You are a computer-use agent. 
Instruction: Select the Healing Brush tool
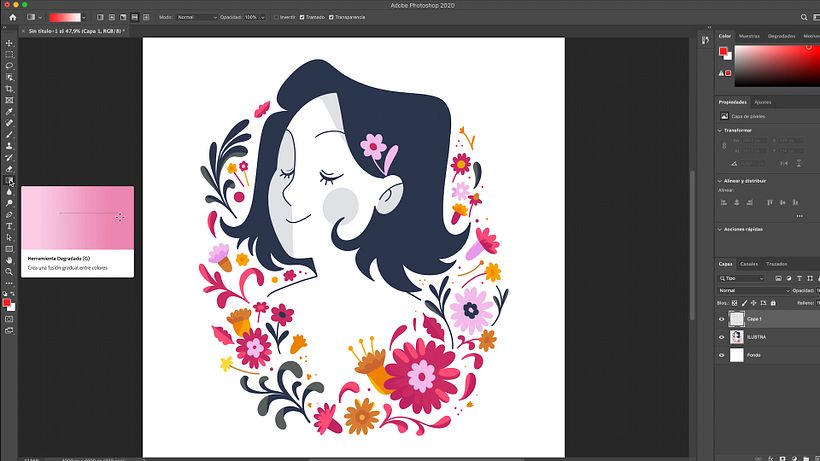[9, 123]
